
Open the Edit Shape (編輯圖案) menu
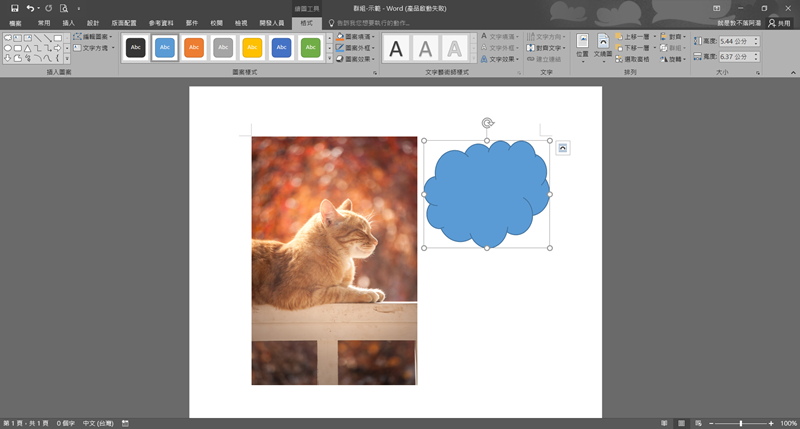pyautogui.click(x=93, y=36)
